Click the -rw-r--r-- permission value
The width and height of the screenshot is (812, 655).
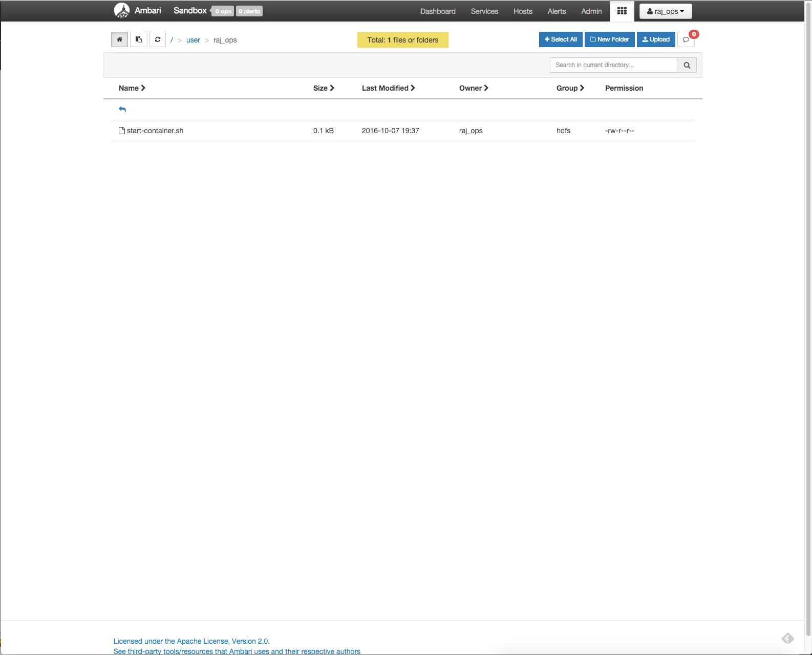click(619, 131)
